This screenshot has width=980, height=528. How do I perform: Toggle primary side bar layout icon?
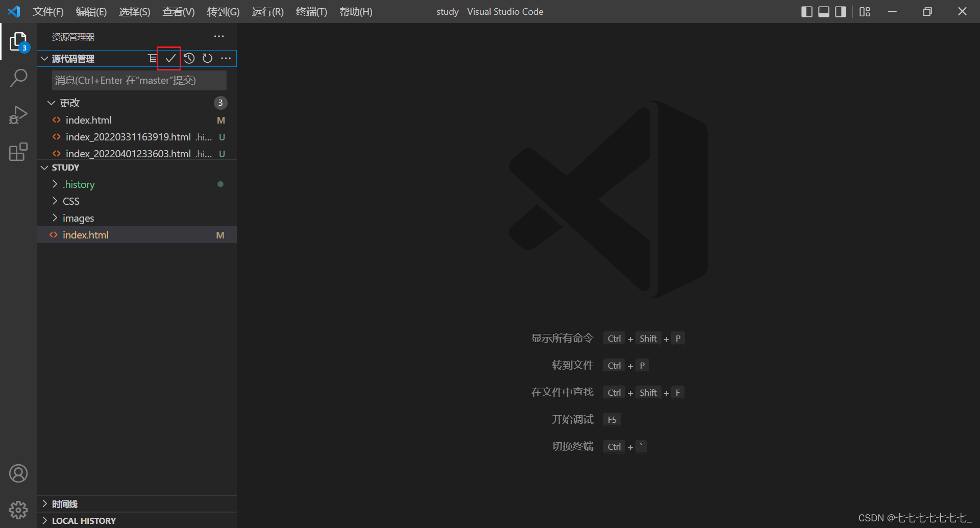click(x=807, y=12)
